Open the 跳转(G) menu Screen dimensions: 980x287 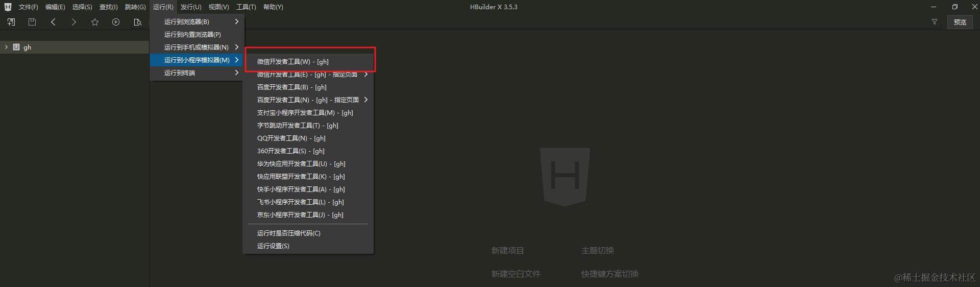pos(135,7)
